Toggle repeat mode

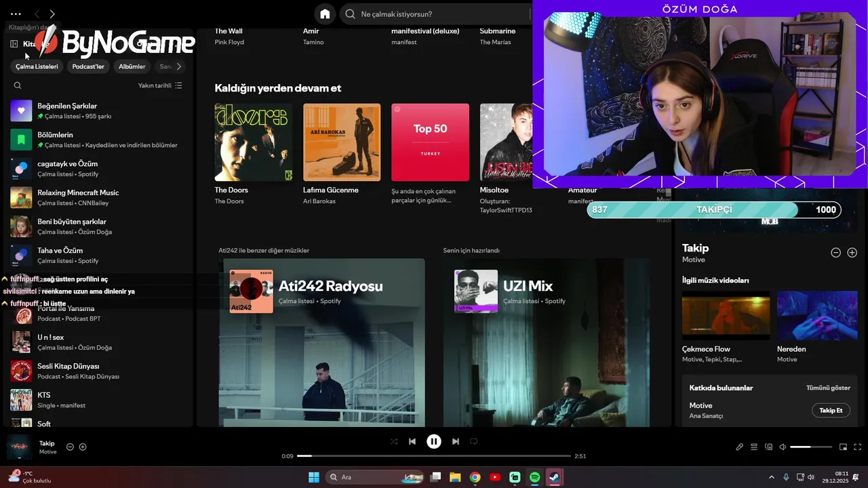474,441
